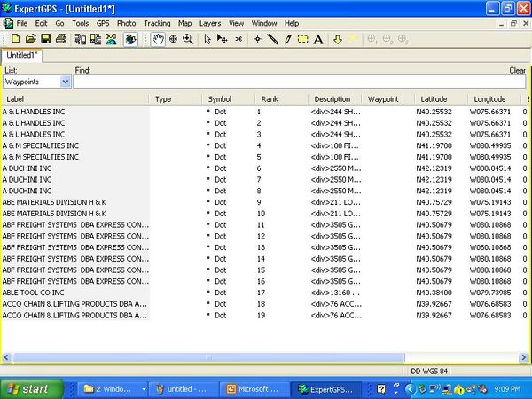Toggle the highlighted map layers globe icon

click(130, 39)
